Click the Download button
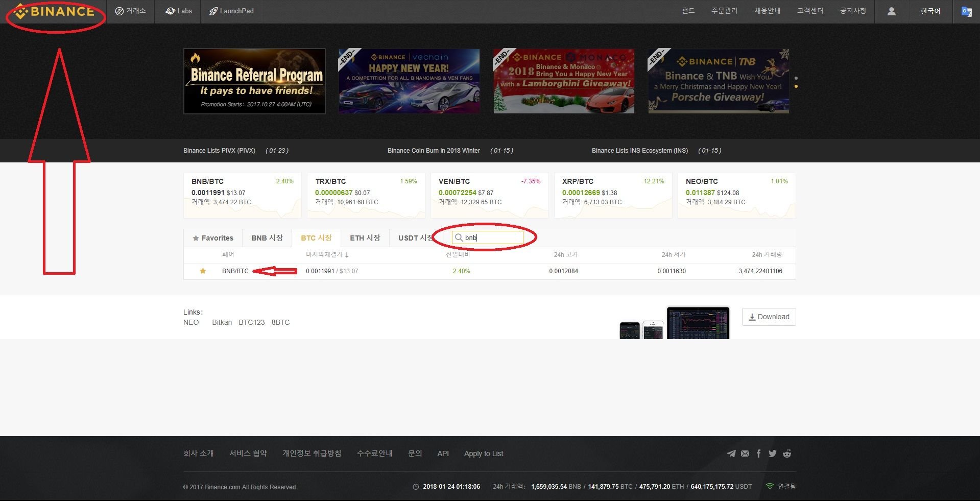This screenshot has width=980, height=501. coord(769,317)
